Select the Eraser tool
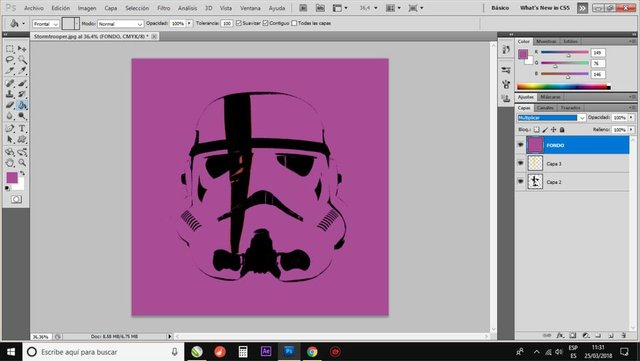Viewport: 640px width, 361px height. (x=10, y=105)
